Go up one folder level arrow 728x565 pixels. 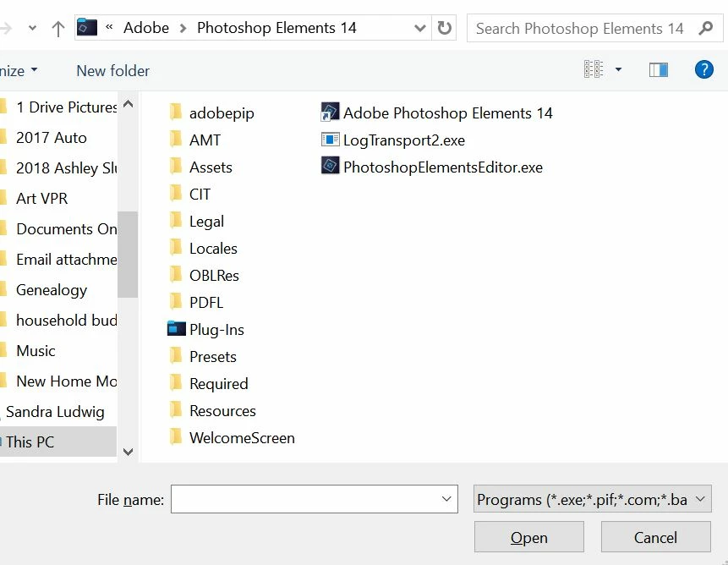[58, 28]
